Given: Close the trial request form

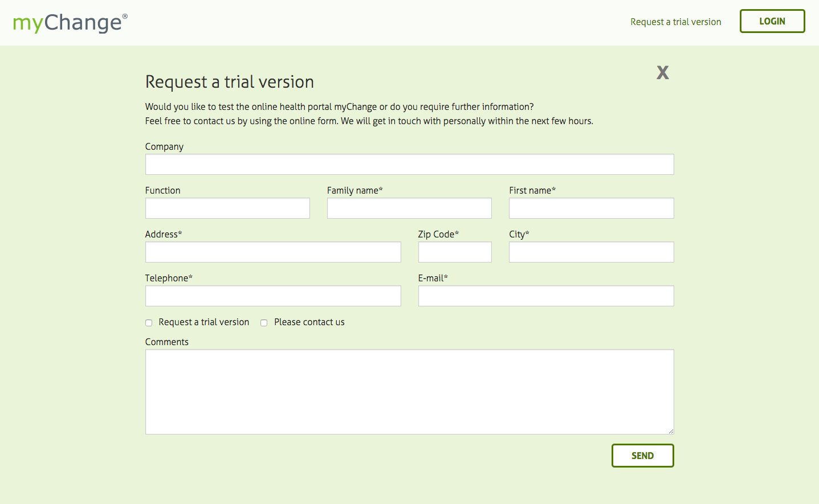Looking at the screenshot, I should click(x=662, y=72).
